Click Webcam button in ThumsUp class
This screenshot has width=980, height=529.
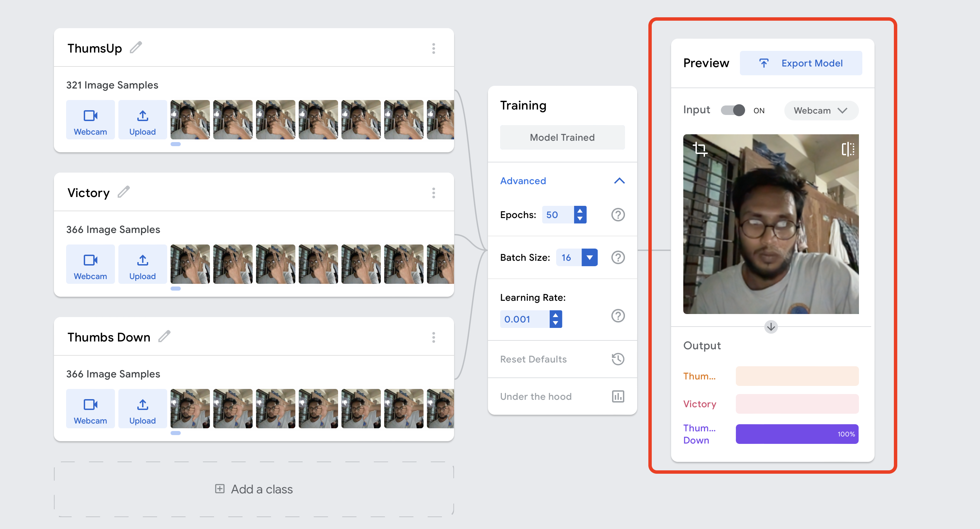click(90, 120)
